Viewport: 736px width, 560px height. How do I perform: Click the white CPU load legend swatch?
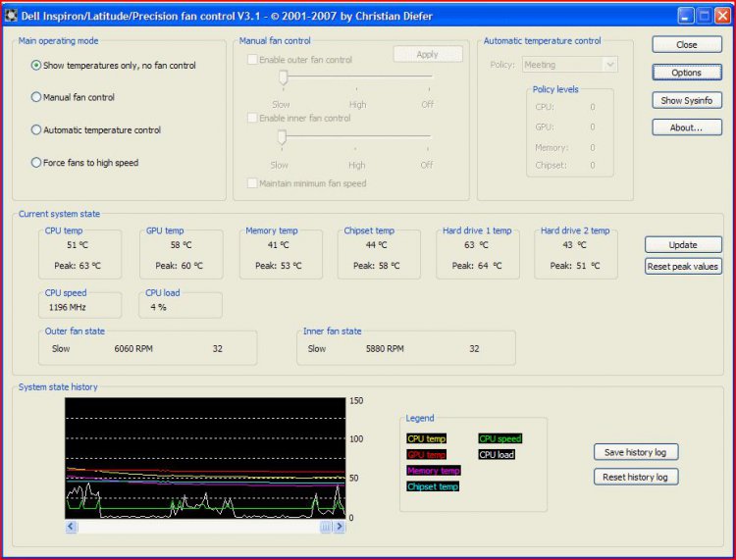497,454
